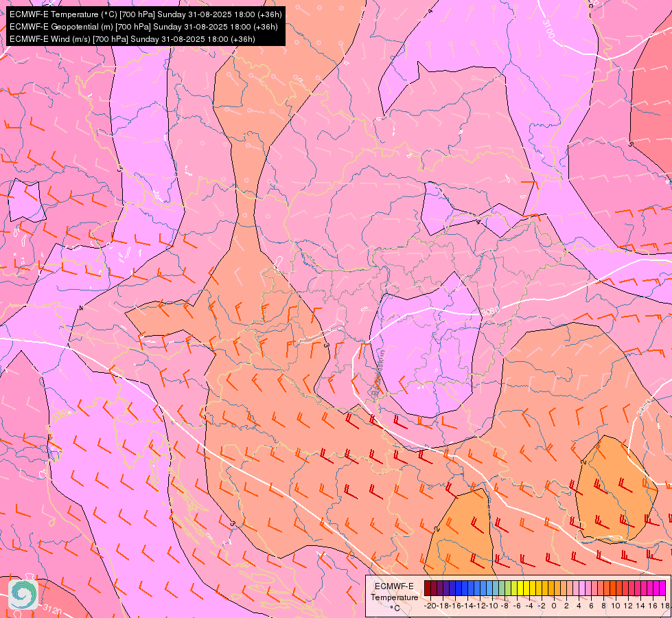
Task: Click the ECMWF swirl logo icon
Action: click(23, 595)
